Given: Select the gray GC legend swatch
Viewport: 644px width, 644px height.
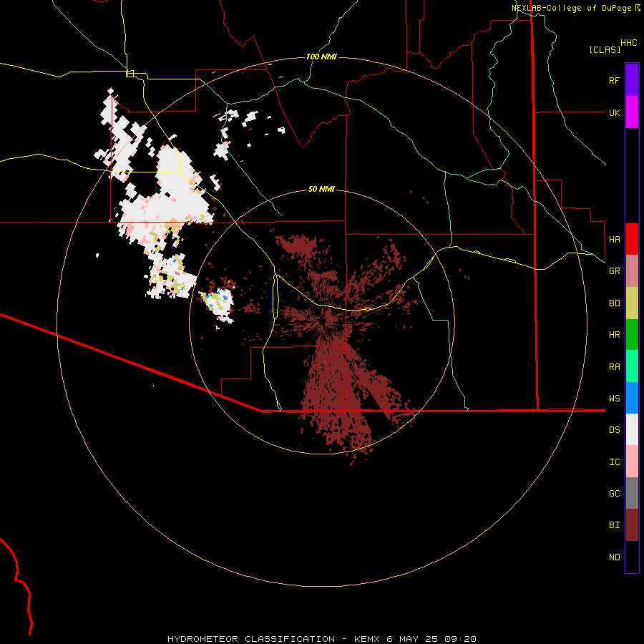Looking at the screenshot, I should click(x=632, y=493).
